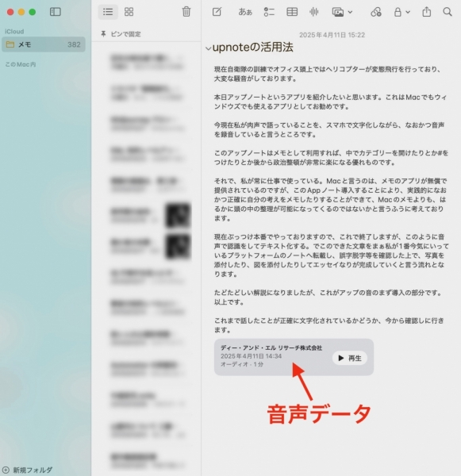Screen dimensions: 461x476
Task: Switch to gallery grid view
Action: coord(129,12)
